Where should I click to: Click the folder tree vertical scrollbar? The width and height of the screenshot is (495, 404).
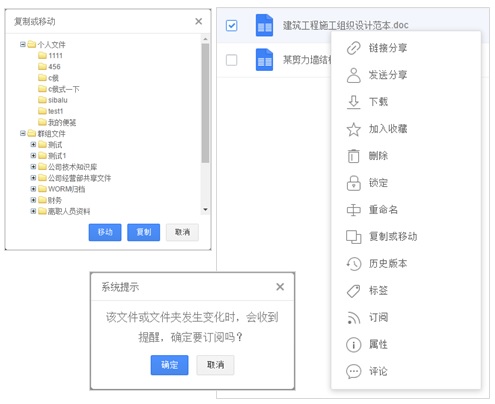click(205, 103)
